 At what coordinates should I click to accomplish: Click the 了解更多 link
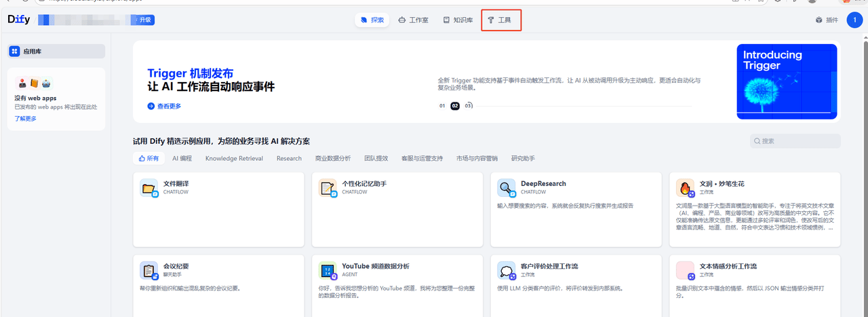pos(26,118)
